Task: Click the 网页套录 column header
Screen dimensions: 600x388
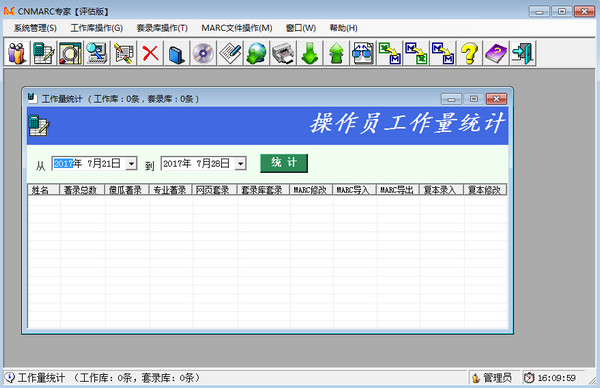Action: click(x=215, y=190)
